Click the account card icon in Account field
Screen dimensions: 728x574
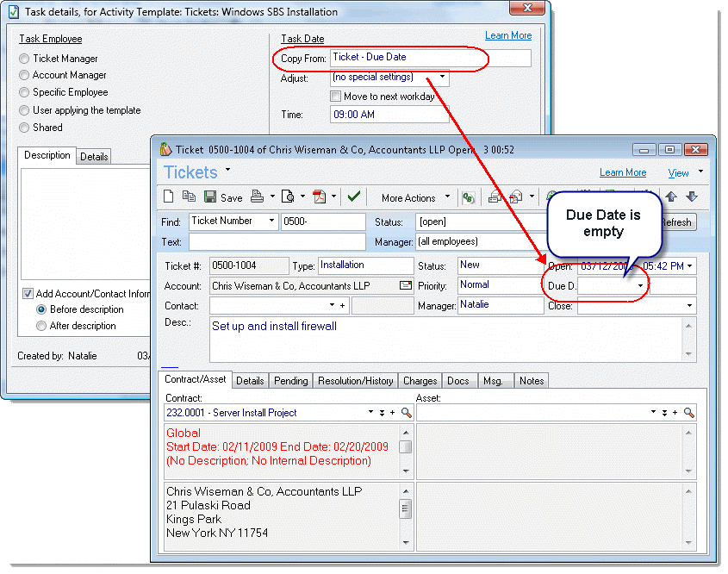click(x=405, y=285)
